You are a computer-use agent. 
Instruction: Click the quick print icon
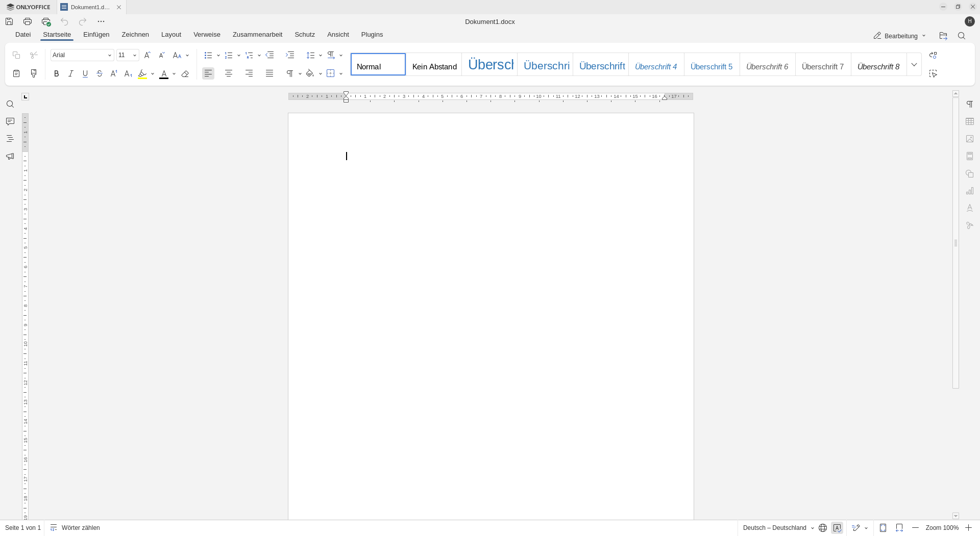(46, 21)
